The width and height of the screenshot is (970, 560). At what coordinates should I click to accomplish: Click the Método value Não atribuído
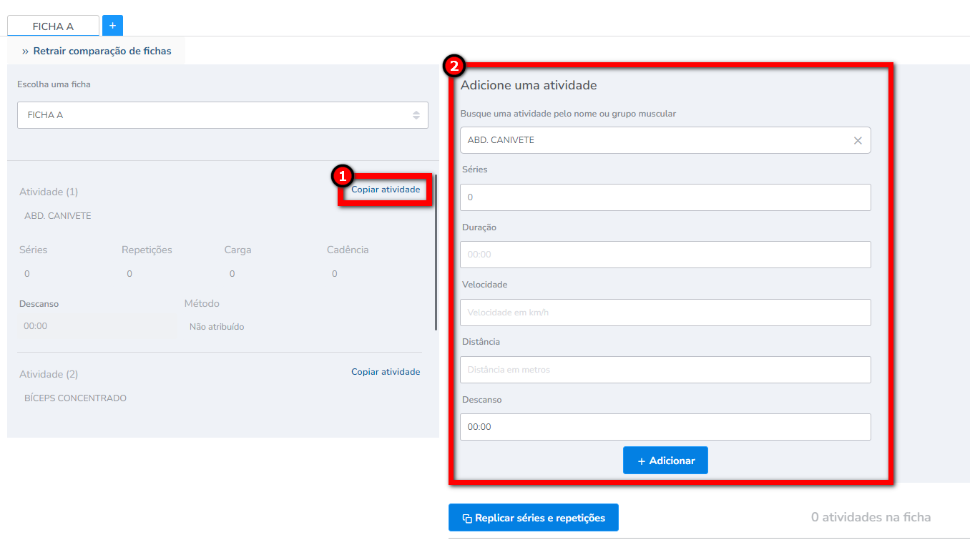point(217,327)
